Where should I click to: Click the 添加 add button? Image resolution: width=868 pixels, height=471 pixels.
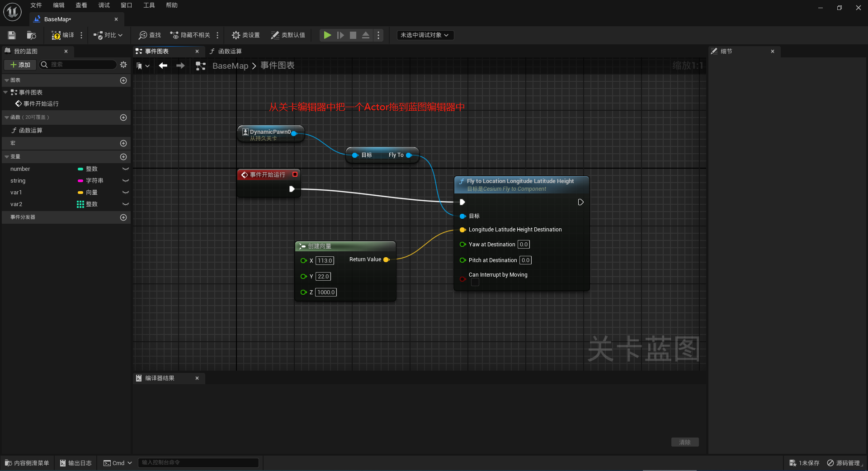[20, 65]
